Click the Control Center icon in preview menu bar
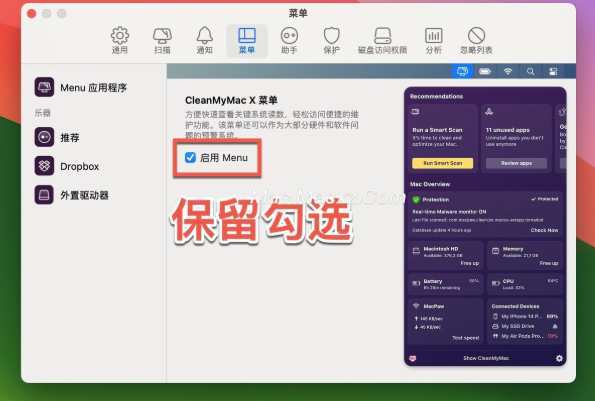This screenshot has width=595, height=401. coord(553,71)
